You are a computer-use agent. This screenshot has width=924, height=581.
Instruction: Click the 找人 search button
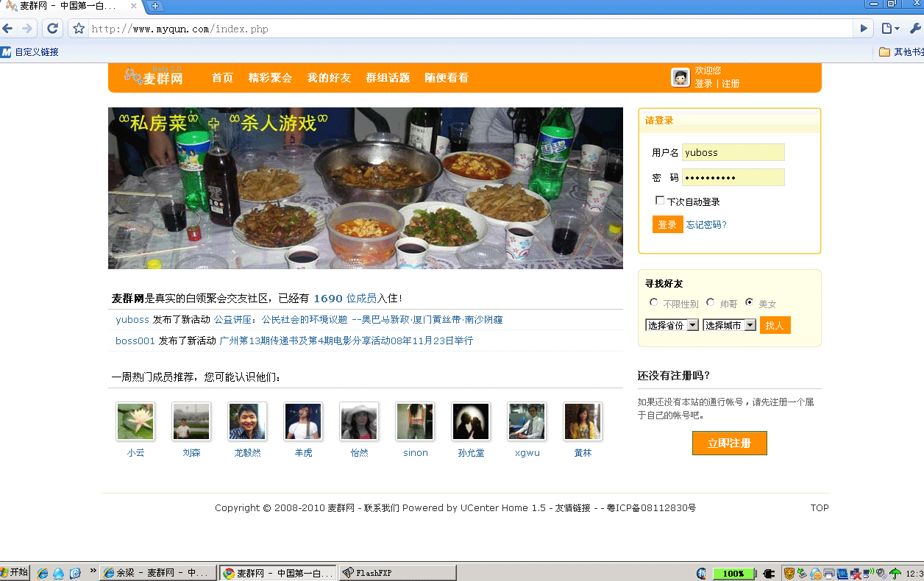775,325
